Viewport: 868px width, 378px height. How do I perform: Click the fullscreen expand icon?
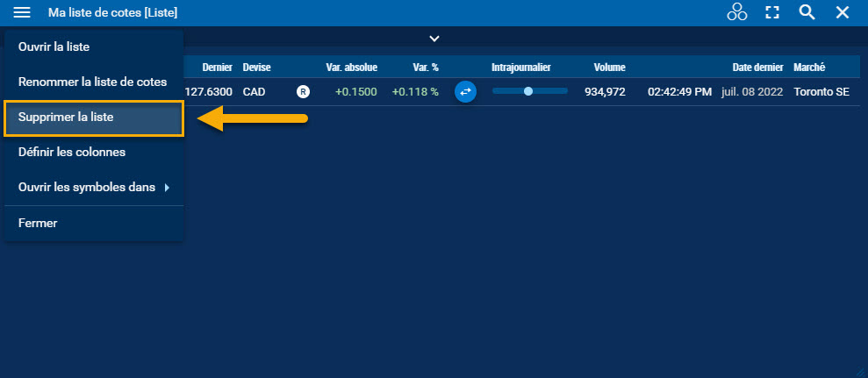click(x=772, y=12)
